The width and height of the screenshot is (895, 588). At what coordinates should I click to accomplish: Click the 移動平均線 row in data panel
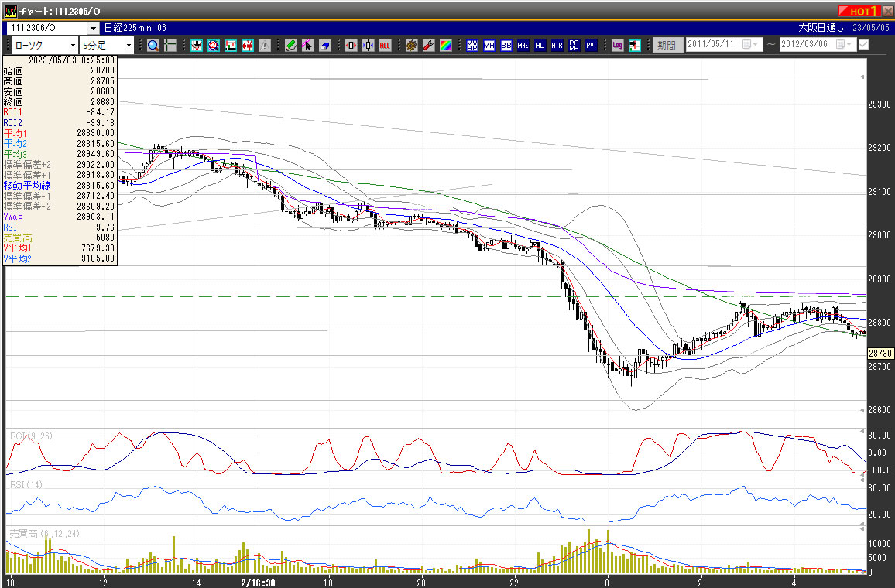coord(60,186)
